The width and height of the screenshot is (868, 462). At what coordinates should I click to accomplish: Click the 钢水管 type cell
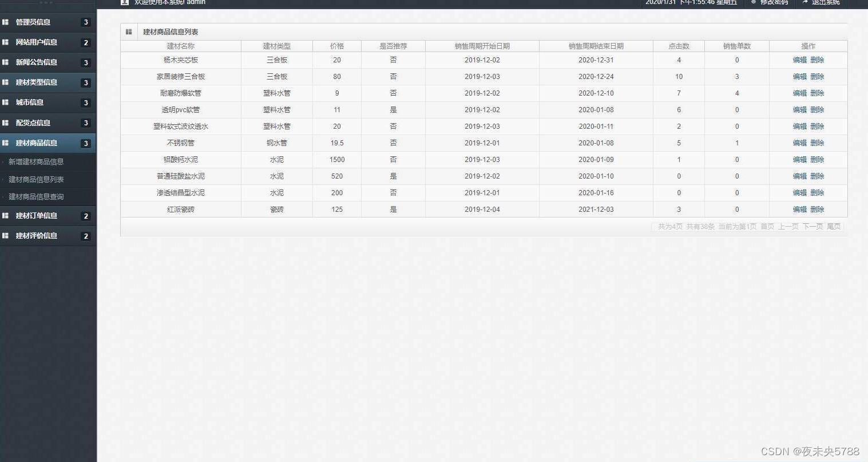(x=277, y=143)
